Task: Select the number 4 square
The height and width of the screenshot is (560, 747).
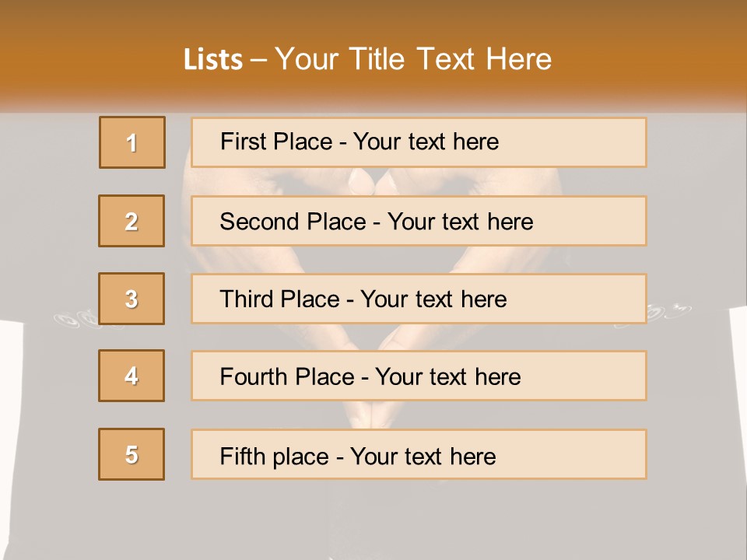Action: (132, 376)
